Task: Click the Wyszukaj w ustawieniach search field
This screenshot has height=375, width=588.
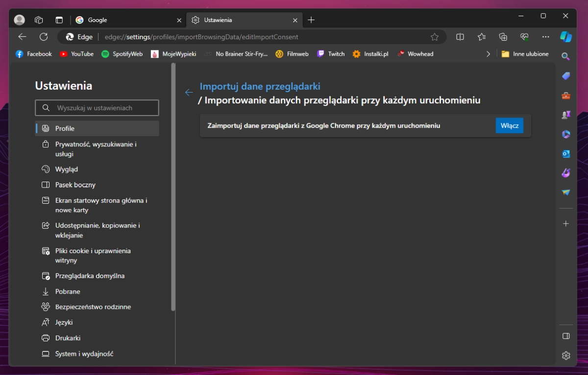Action: [x=97, y=108]
